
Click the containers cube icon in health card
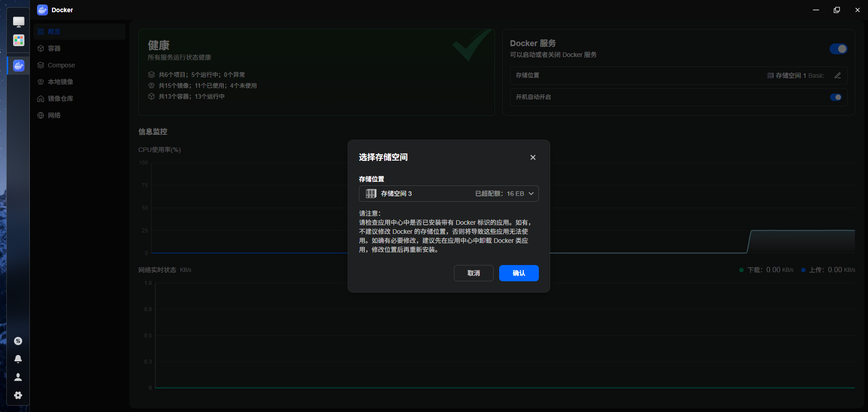pos(151,96)
